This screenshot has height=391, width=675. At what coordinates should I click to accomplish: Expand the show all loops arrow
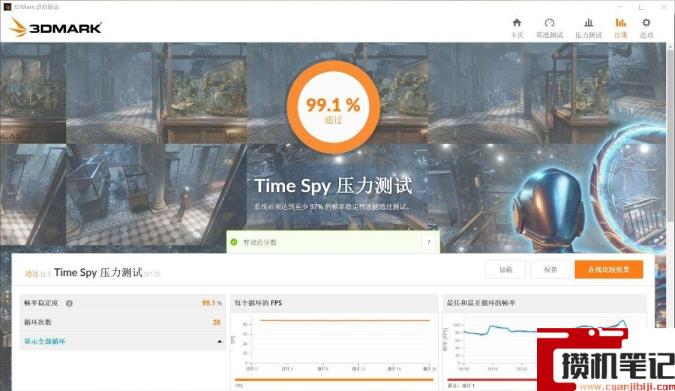(x=220, y=341)
